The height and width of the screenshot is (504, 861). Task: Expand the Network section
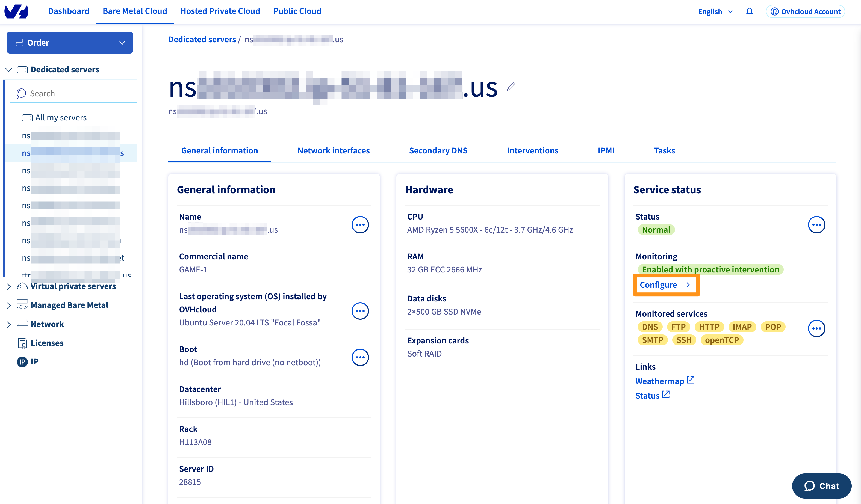8,324
